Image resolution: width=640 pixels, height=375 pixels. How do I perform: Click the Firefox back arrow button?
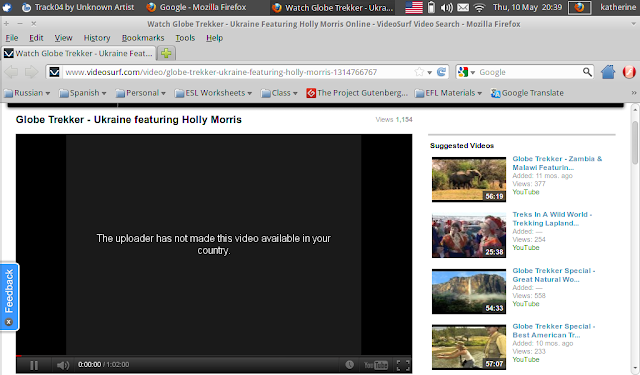[11, 72]
